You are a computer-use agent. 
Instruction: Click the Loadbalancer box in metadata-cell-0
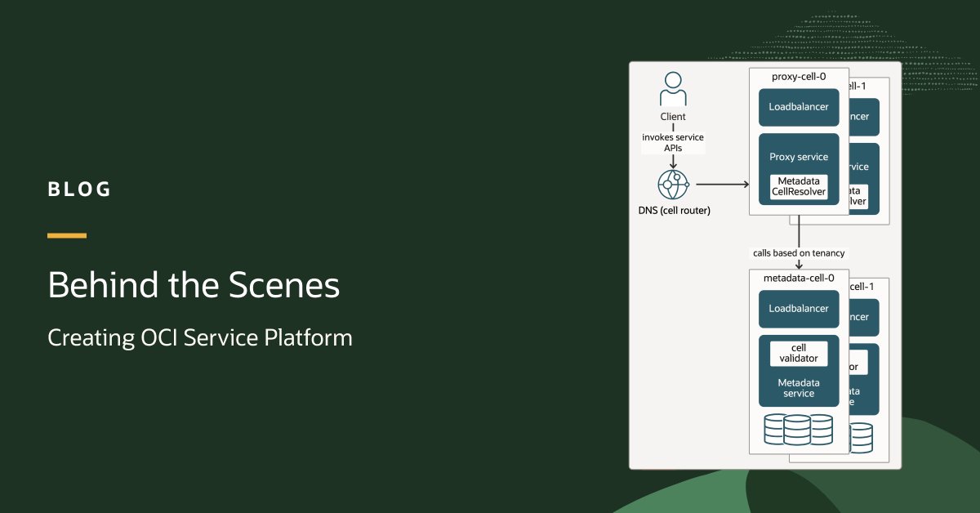799,309
